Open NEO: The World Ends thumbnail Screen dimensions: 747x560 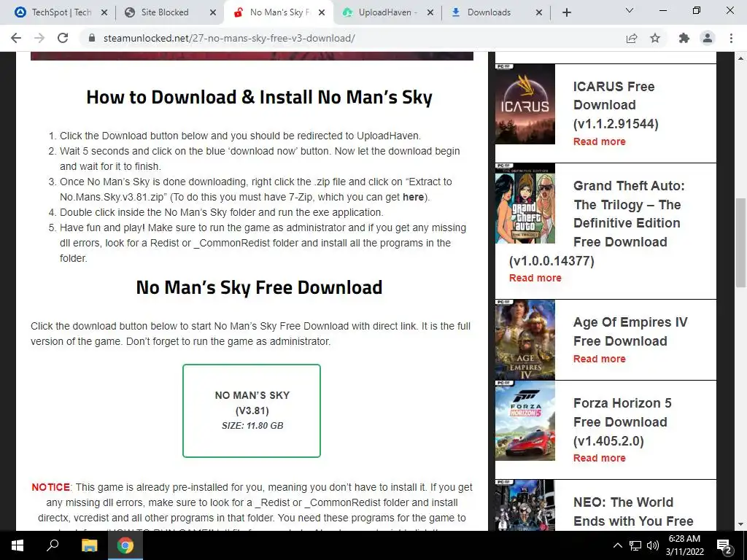click(525, 505)
